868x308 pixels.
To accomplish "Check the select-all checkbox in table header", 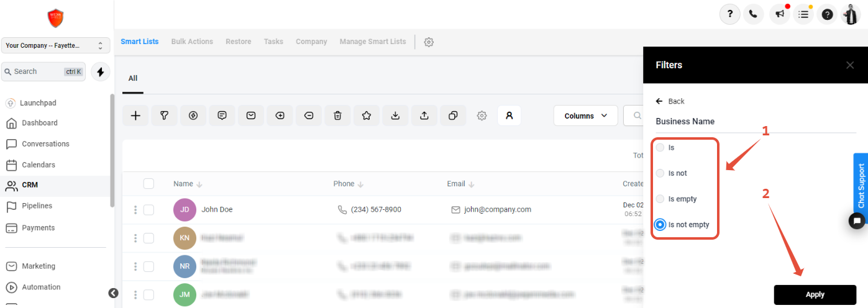I will (x=148, y=183).
